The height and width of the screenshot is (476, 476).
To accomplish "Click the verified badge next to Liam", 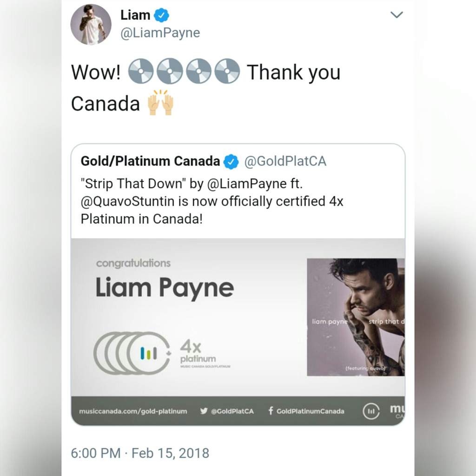I will [x=161, y=15].
